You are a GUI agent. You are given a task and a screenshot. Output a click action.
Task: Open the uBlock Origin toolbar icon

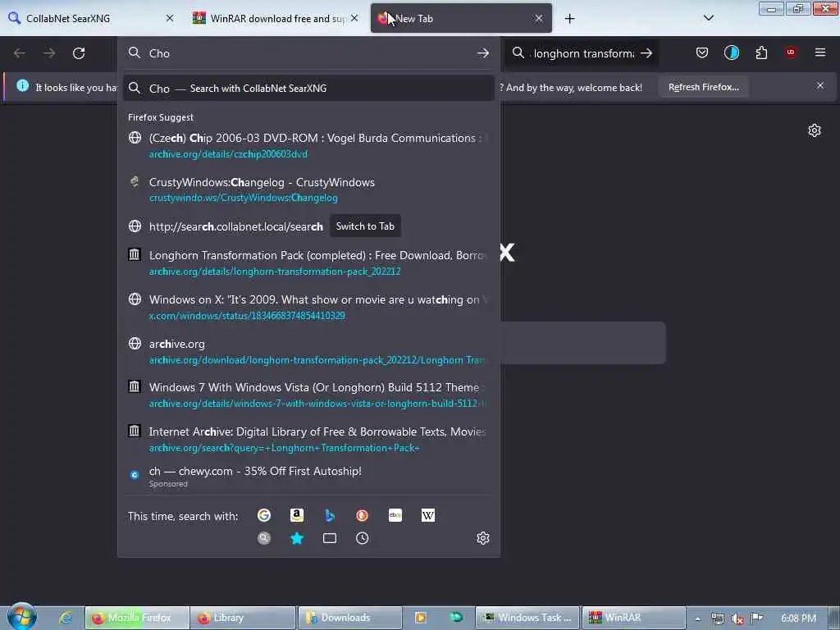pos(790,52)
